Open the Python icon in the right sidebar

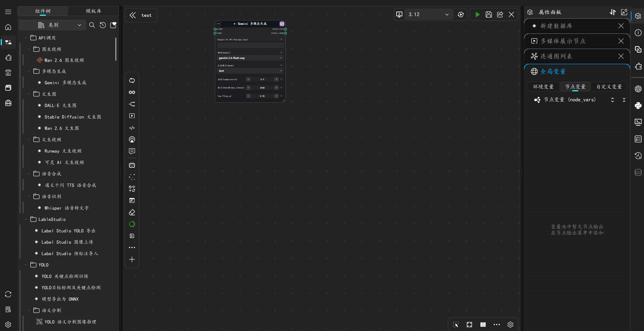pos(638,105)
